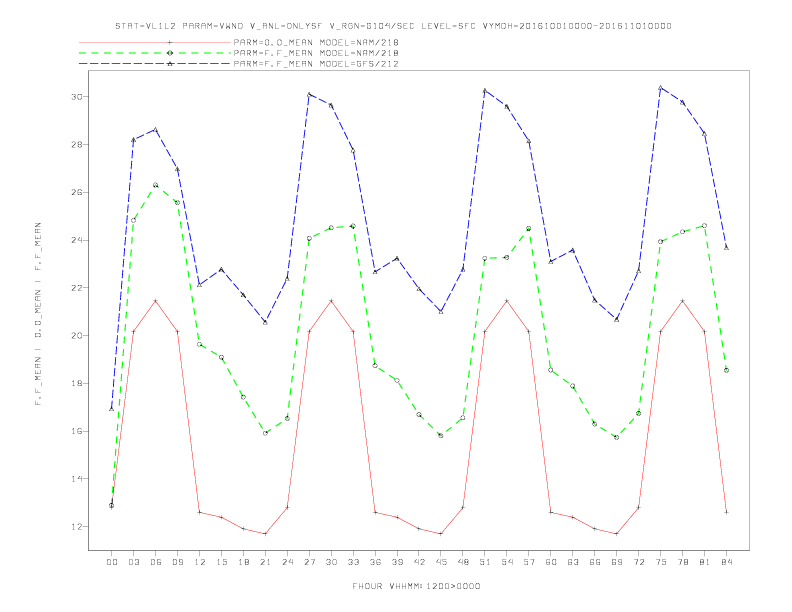Click x-axis tick label 06
Screen dimensions: 792x612
pyautogui.click(x=156, y=562)
